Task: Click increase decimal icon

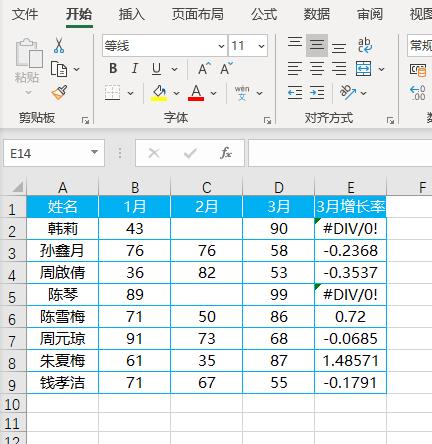Action: (x=418, y=93)
